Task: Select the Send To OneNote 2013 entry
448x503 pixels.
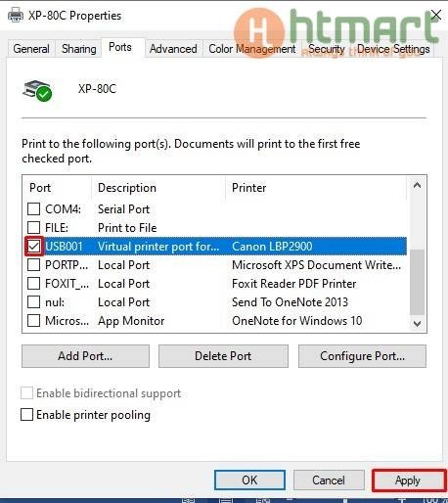Action: [x=290, y=302]
